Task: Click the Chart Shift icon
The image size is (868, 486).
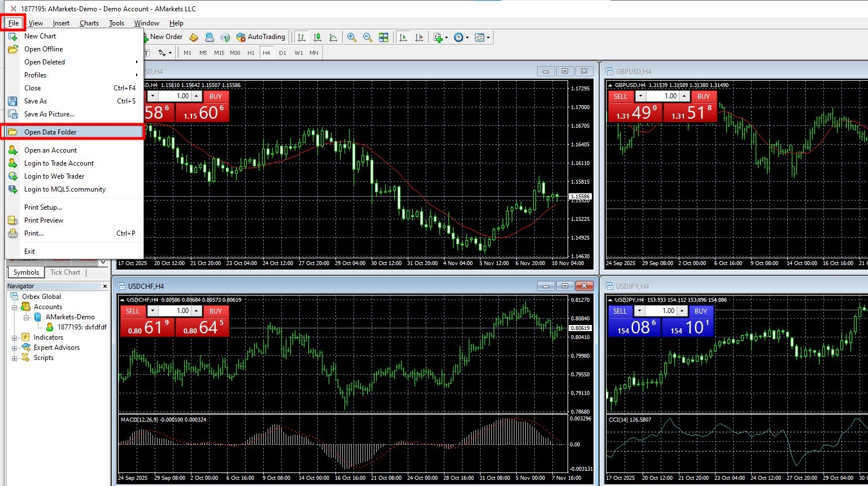Action: (419, 37)
